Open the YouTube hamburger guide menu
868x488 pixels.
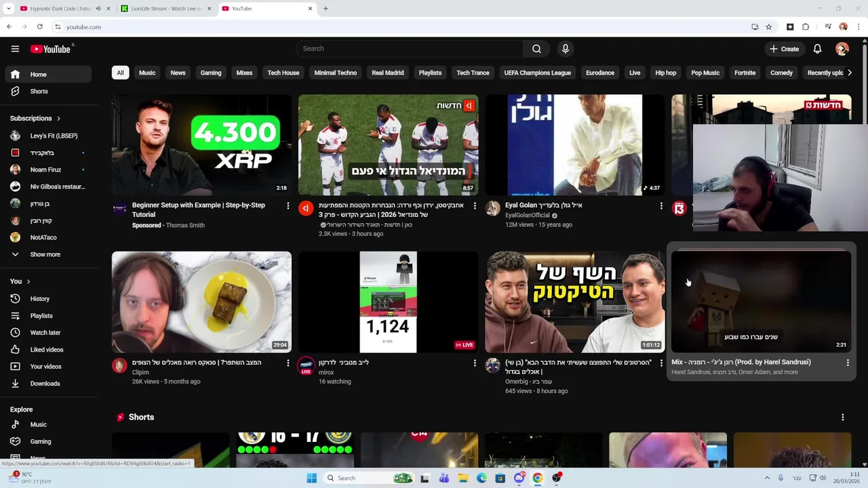pyautogui.click(x=15, y=49)
